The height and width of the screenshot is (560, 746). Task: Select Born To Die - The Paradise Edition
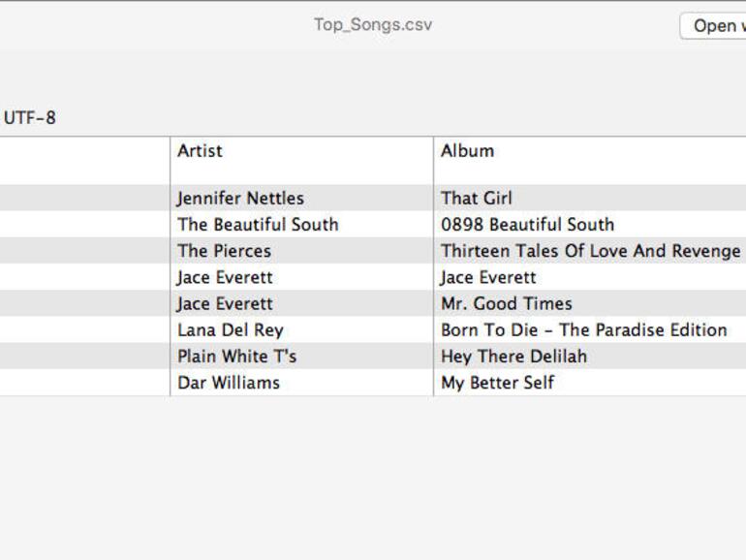(583, 329)
